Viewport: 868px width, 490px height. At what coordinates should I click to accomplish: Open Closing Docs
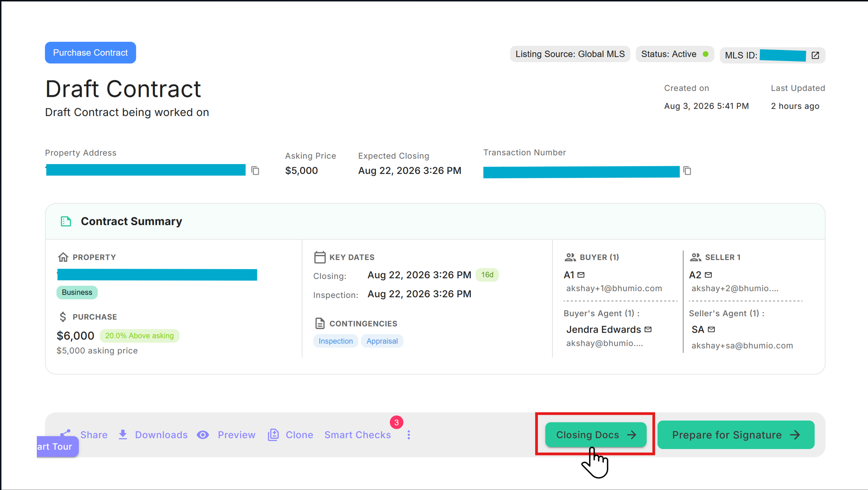(596, 435)
